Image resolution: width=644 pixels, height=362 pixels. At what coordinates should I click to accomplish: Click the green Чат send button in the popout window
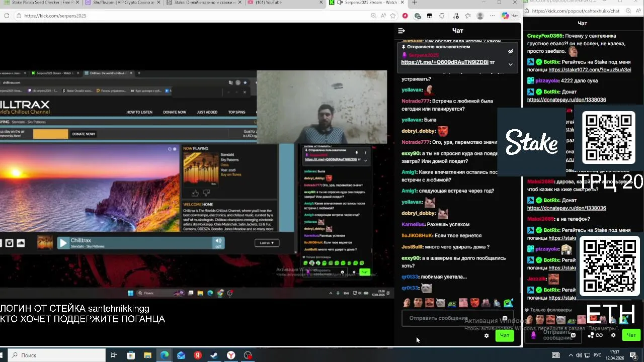coord(631,335)
